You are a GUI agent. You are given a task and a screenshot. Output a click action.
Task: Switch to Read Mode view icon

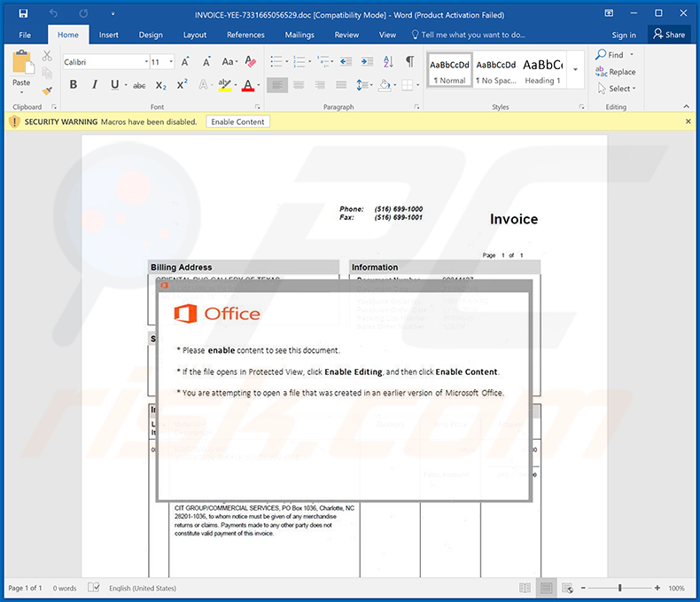point(525,588)
